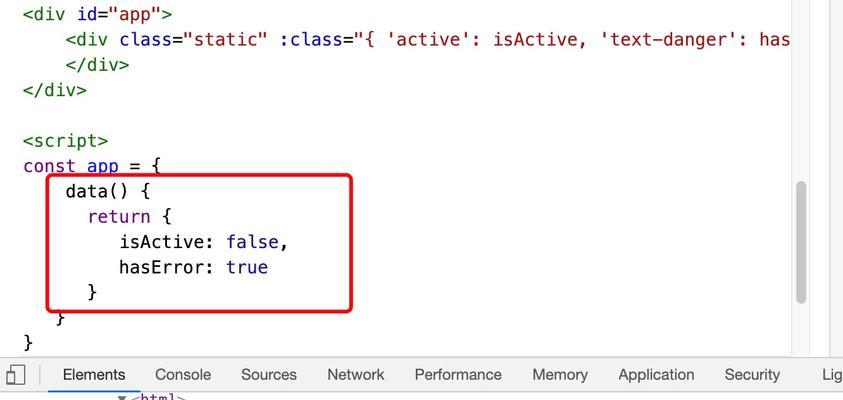Collapse the html node triangle

tap(122, 398)
